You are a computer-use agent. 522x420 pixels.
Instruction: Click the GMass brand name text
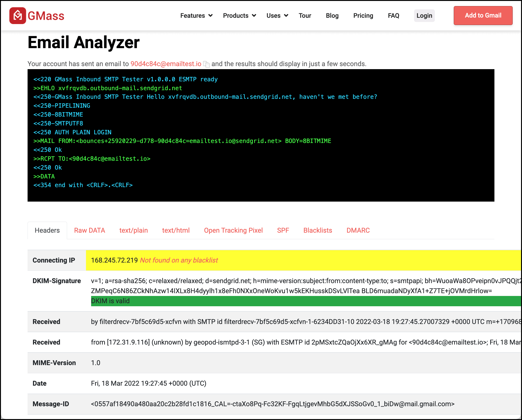46,16
